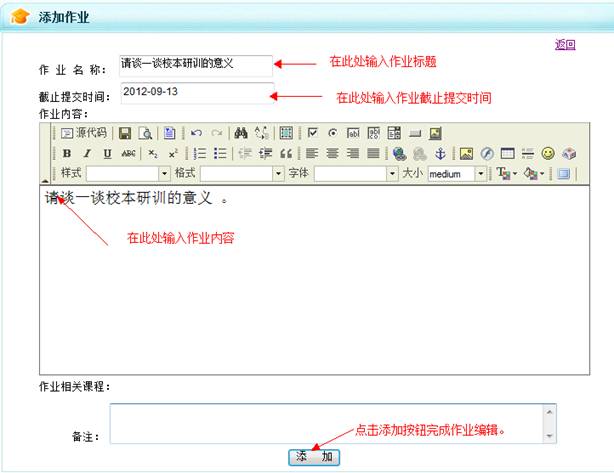Insert an image into the content

click(x=466, y=153)
